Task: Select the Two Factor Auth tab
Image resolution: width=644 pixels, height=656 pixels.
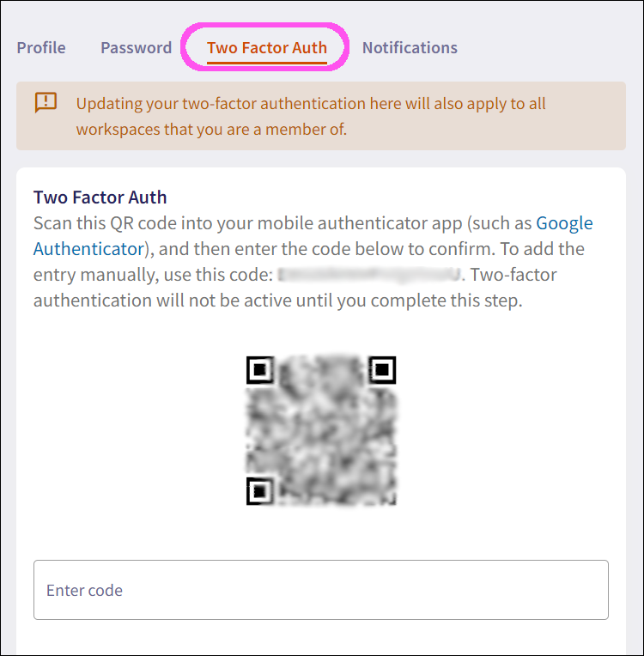Action: [266, 48]
